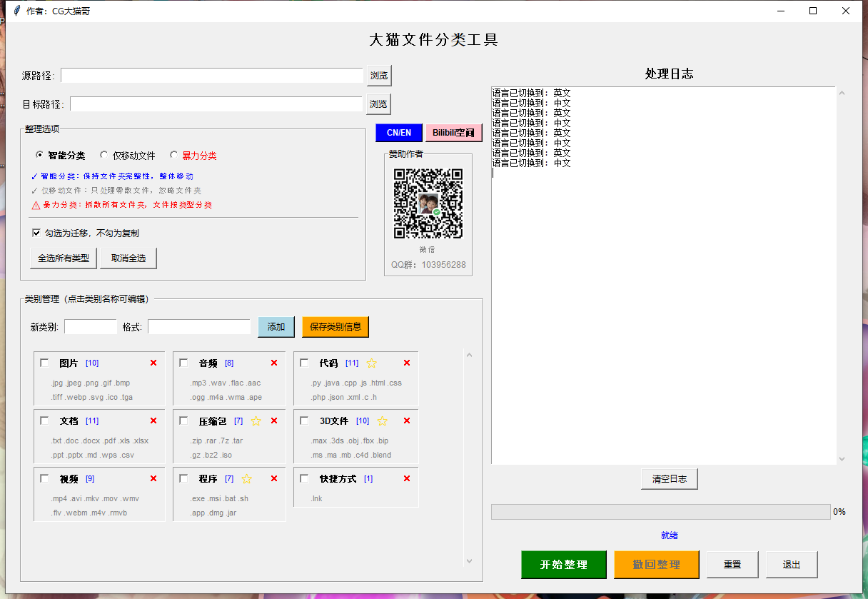Open the pink Bilibili空间 link
Viewport: 868px width, 599px height.
[x=454, y=132]
